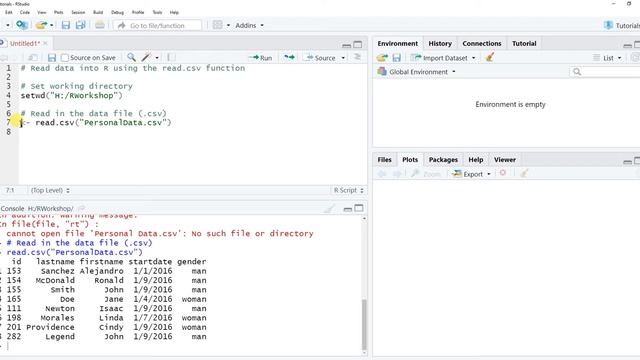Image resolution: width=640 pixels, height=360 pixels.
Task: Clear all plots broom icon
Action: [524, 173]
